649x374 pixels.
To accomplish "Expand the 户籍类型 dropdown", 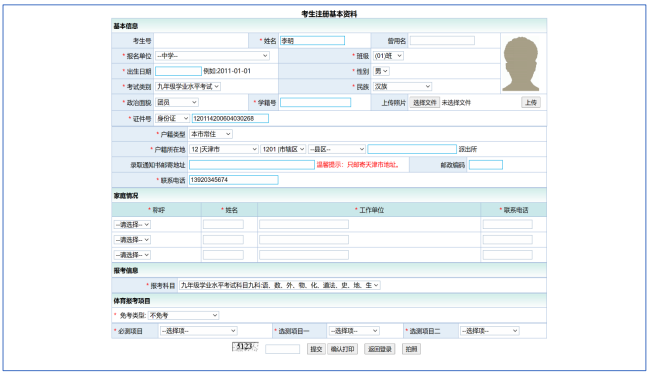I will [x=211, y=134].
